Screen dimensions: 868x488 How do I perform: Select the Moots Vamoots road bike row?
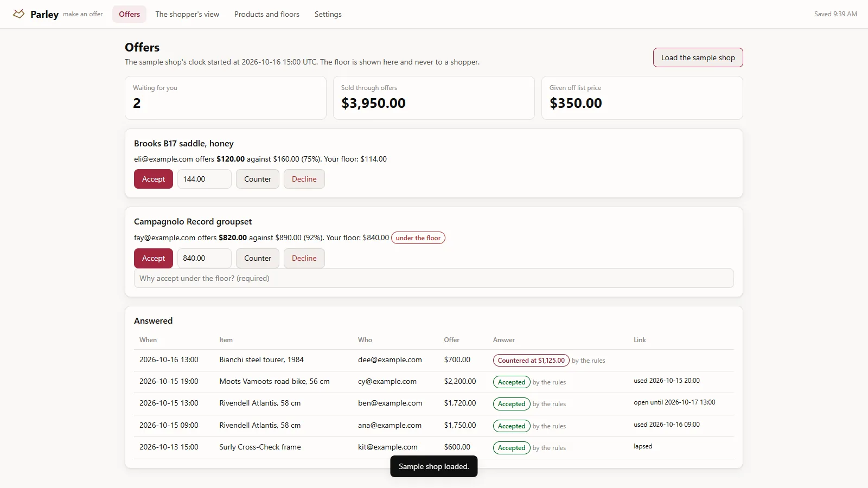[x=434, y=382]
